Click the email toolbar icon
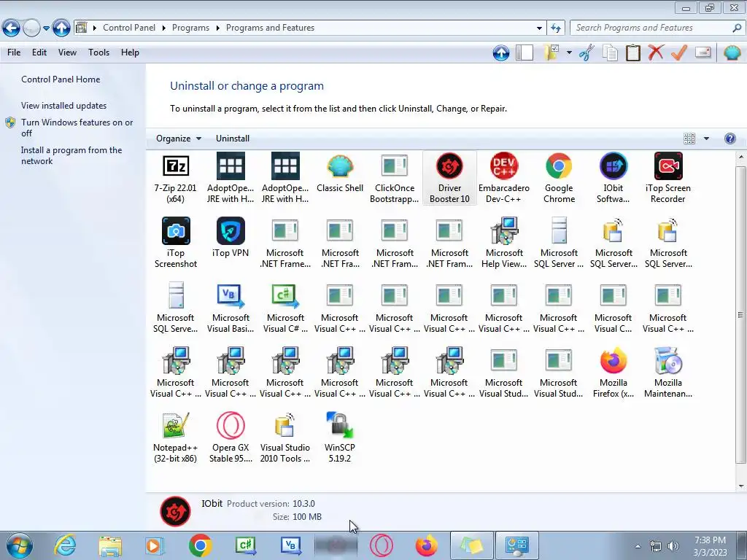The image size is (747, 560). (x=703, y=52)
